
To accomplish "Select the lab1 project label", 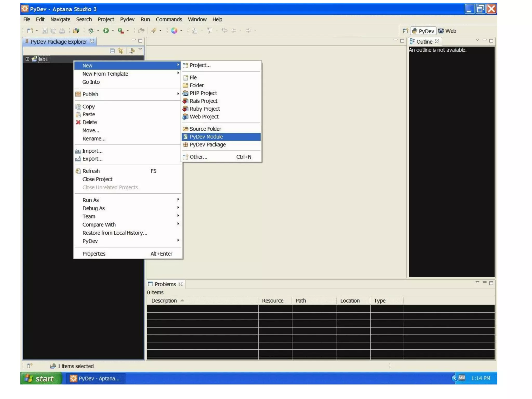I will 43,59.
